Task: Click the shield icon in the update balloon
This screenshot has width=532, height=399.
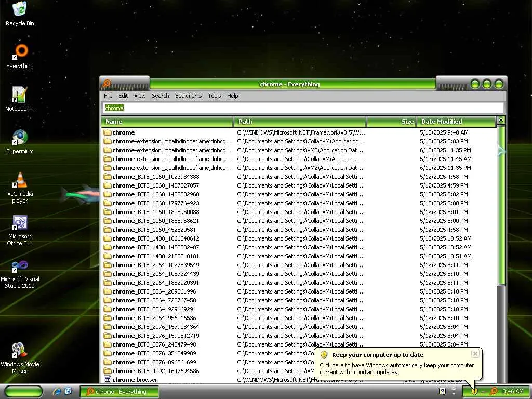Action: coord(324,354)
